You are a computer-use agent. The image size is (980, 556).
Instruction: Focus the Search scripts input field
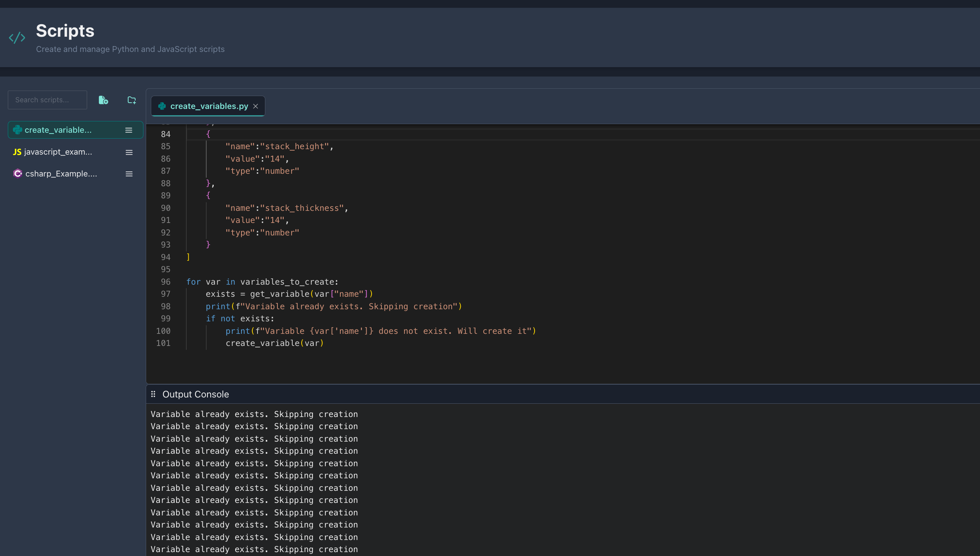click(47, 100)
